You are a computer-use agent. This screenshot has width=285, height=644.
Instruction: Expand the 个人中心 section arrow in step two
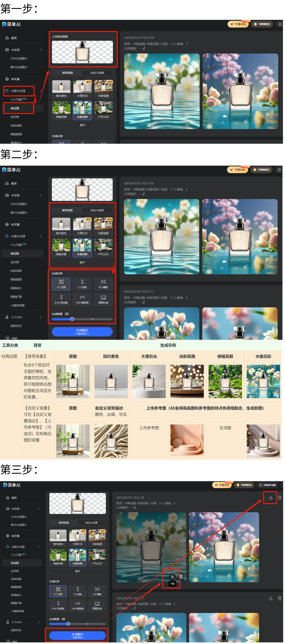click(40, 317)
